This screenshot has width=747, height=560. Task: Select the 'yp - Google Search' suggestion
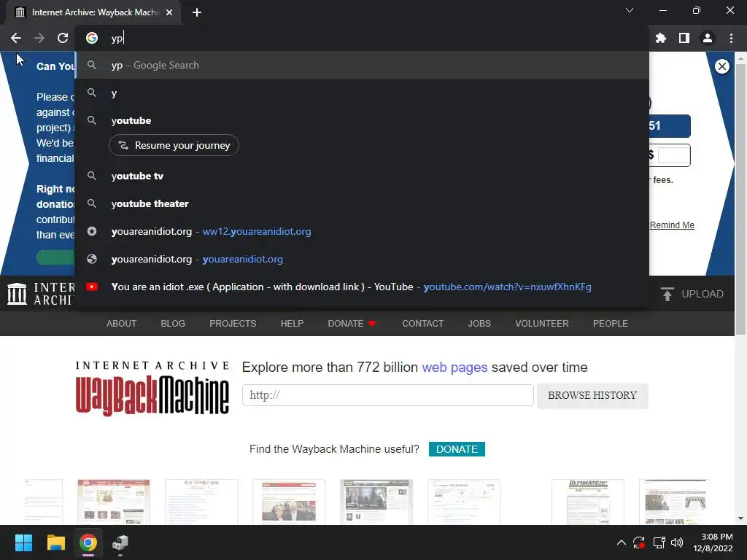tap(362, 65)
